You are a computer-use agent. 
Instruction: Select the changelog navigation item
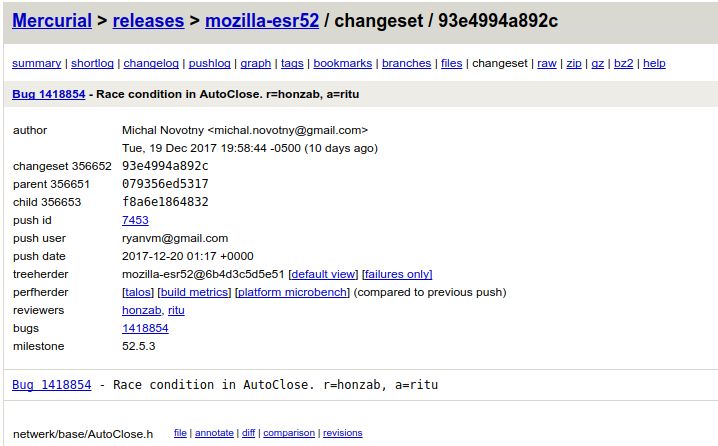pos(151,63)
